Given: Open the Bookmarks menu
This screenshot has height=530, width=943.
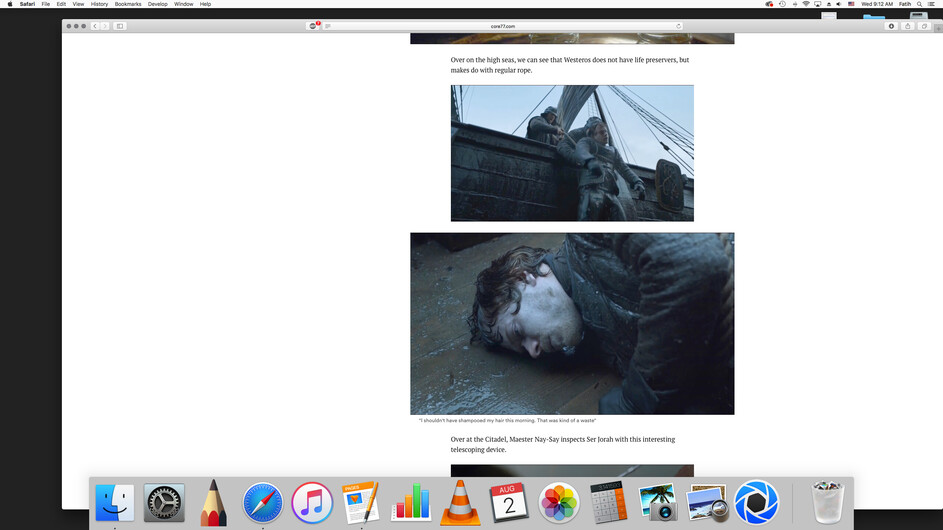Looking at the screenshot, I should coord(128,4).
